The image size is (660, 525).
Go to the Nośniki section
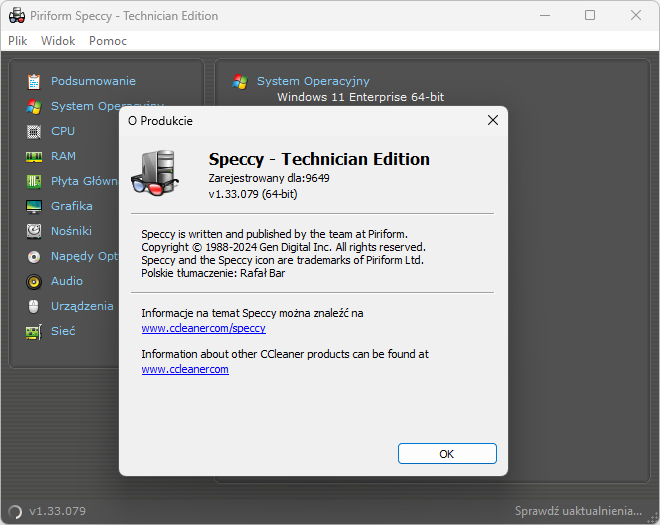71,231
